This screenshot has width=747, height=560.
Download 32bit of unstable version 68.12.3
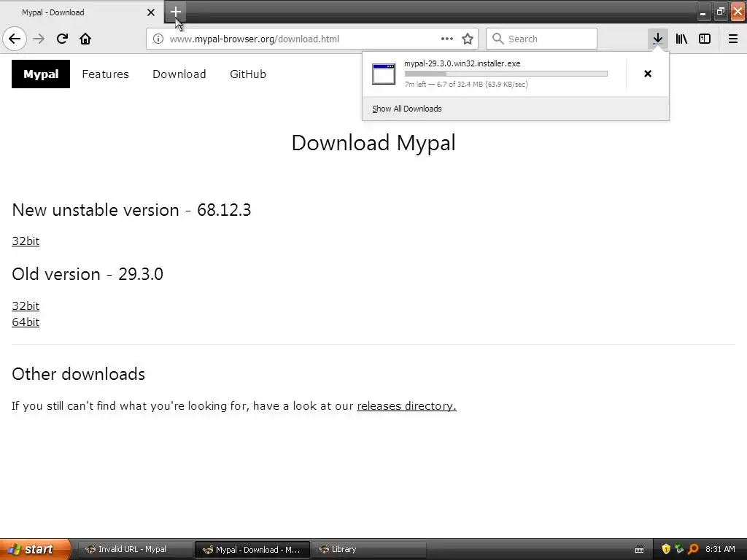(26, 241)
